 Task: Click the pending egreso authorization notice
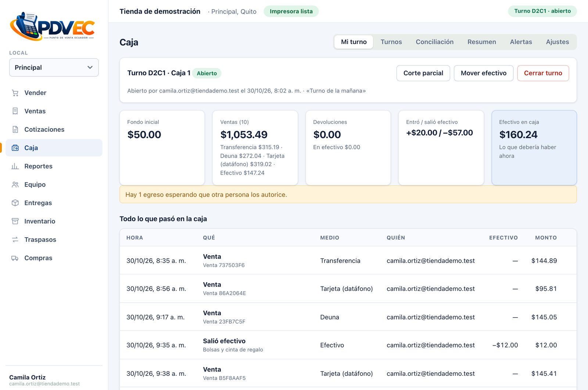(x=348, y=195)
